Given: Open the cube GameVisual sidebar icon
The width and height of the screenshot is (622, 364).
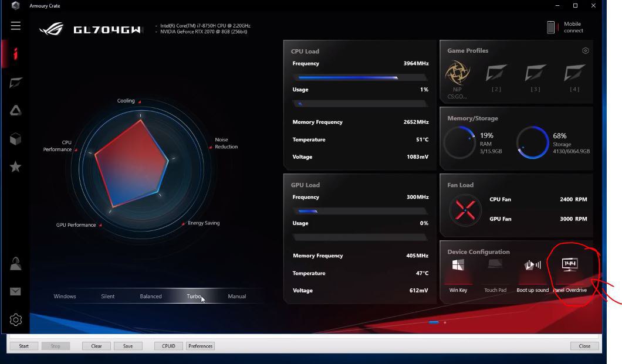Looking at the screenshot, I should tap(15, 139).
